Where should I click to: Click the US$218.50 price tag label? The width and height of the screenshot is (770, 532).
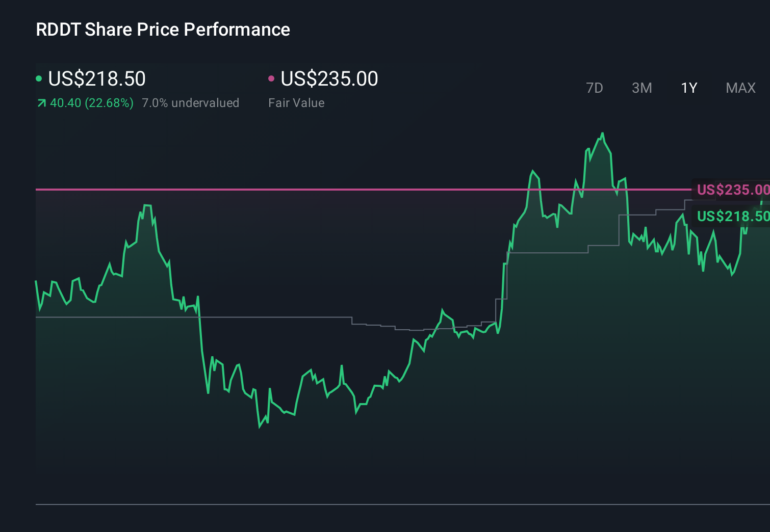coord(732,216)
